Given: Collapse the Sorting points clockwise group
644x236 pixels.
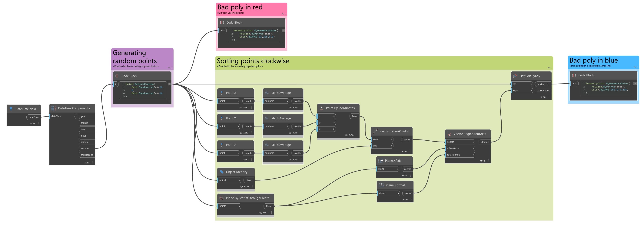Looking at the screenshot, I should click(x=549, y=68).
